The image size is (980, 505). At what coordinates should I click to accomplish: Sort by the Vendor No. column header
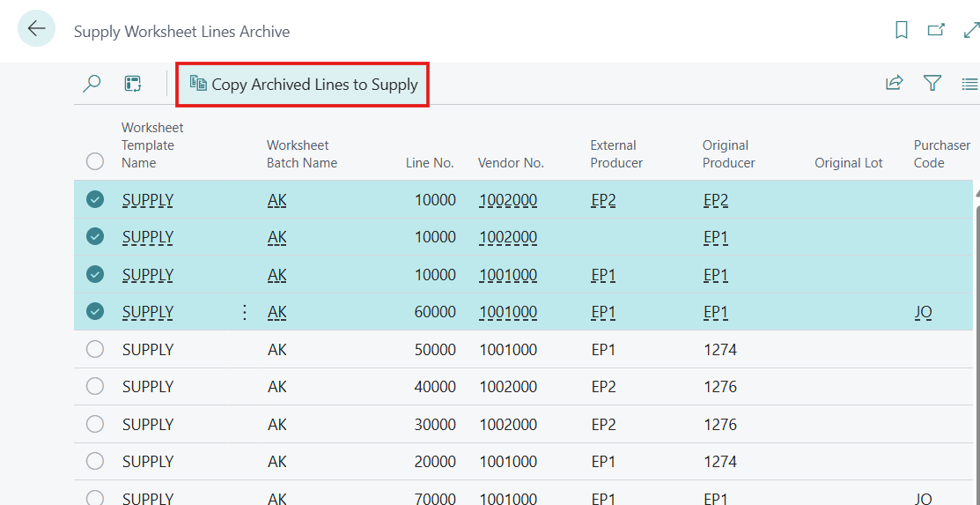(511, 163)
